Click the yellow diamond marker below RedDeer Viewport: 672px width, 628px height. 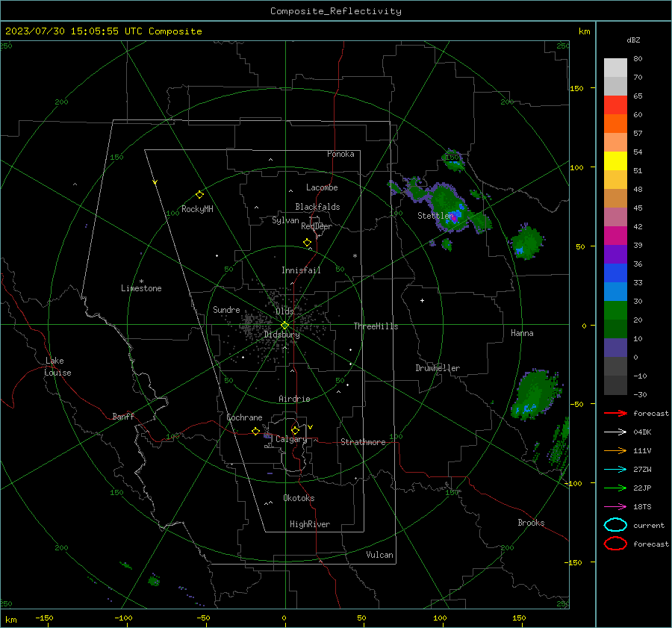tap(307, 243)
